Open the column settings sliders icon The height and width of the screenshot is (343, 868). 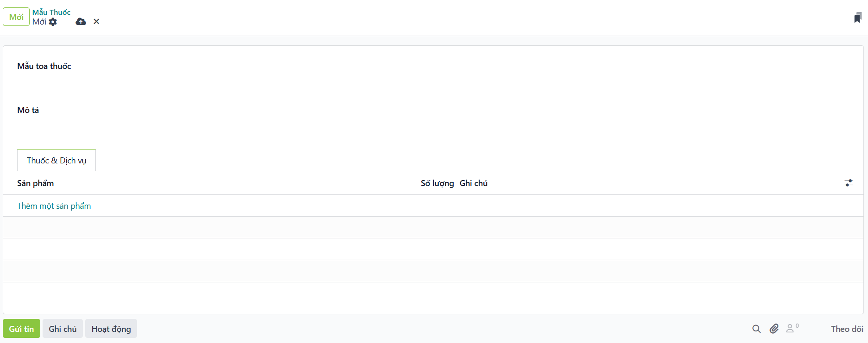848,183
